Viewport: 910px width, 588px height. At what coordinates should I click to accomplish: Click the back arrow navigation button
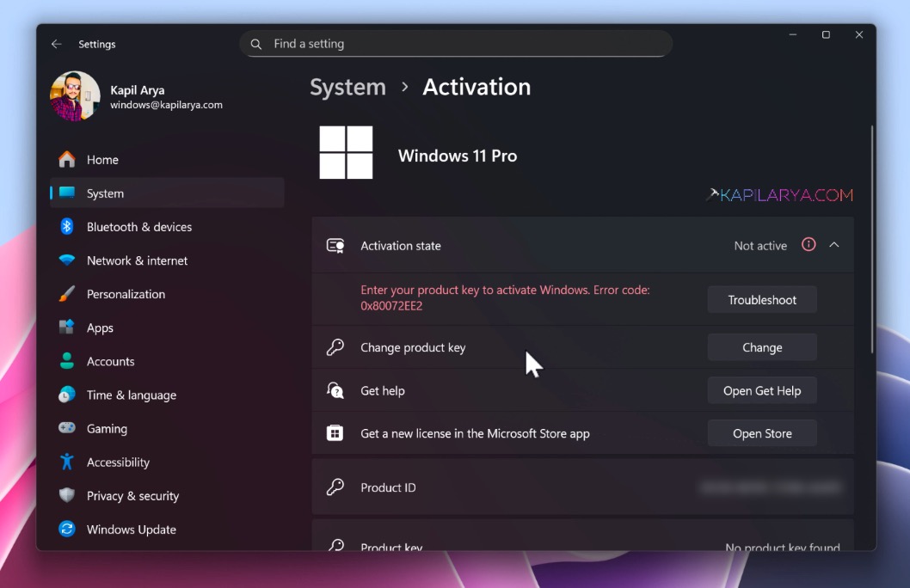[x=57, y=44]
